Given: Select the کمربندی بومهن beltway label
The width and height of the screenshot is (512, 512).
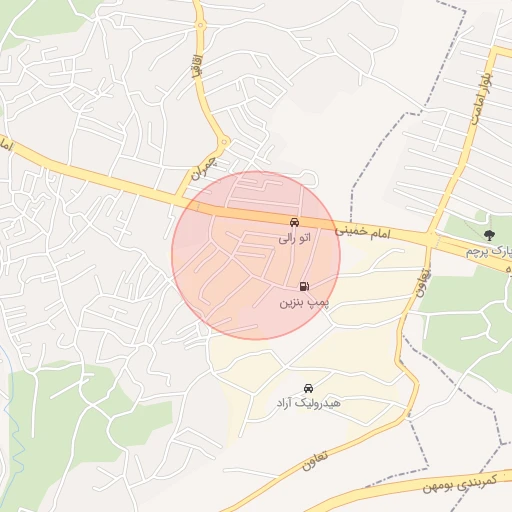Looking at the screenshot, I should 460,483.
